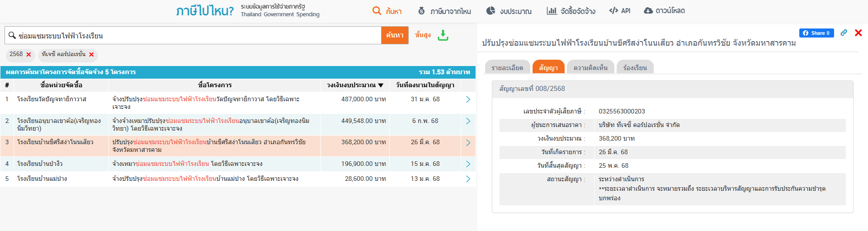
Task: Open the ค้นหา page from top navigation
Action: pyautogui.click(x=387, y=11)
